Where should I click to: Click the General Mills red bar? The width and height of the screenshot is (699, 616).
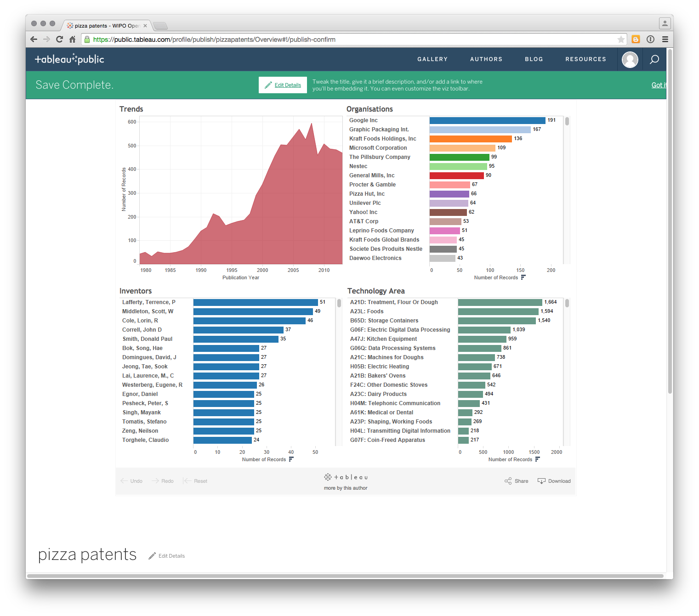coord(457,175)
